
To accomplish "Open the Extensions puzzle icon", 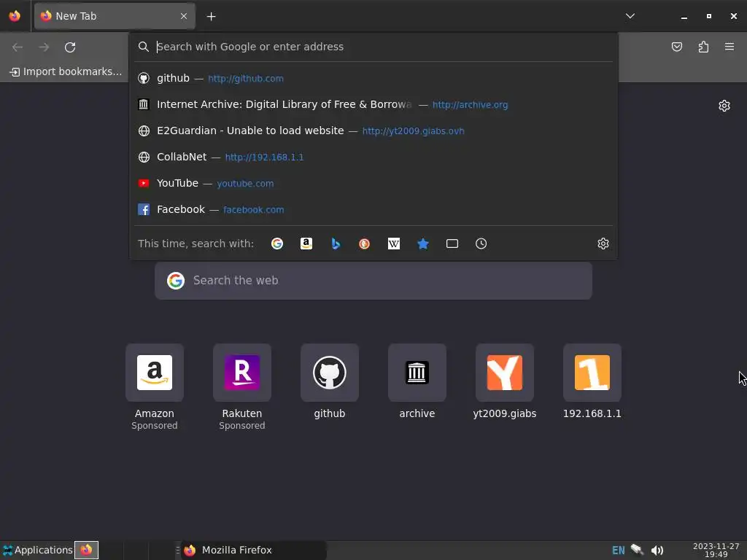I will pos(703,47).
